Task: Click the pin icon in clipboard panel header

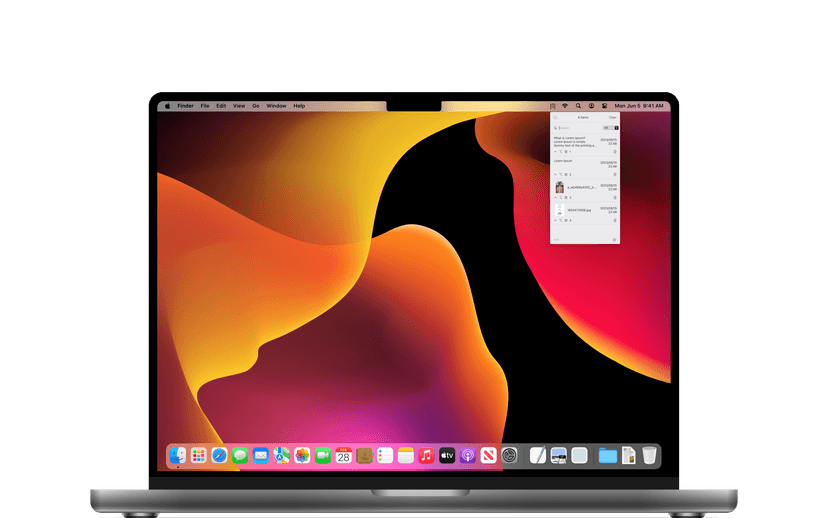Action: (x=556, y=117)
